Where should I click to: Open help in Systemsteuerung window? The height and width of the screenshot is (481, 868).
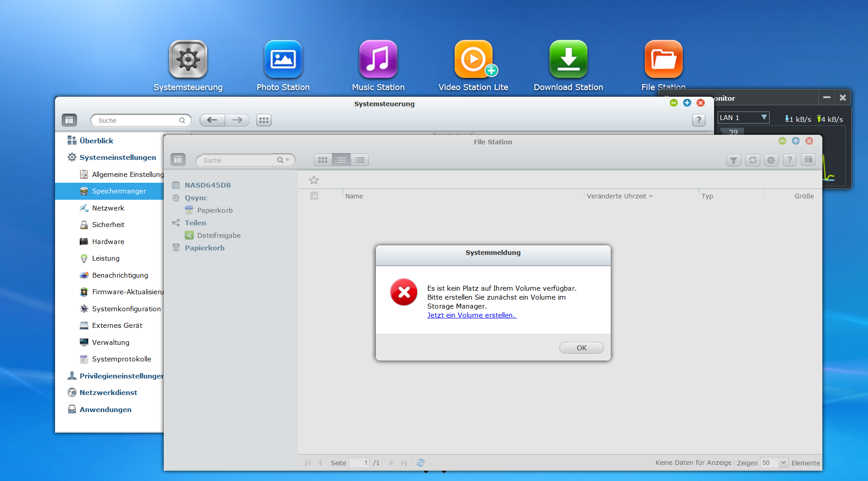click(699, 120)
